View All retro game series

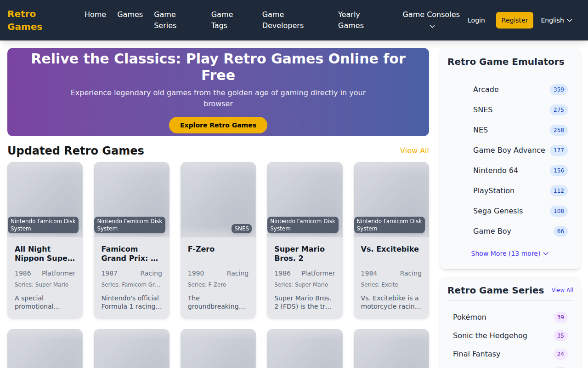pyautogui.click(x=562, y=290)
